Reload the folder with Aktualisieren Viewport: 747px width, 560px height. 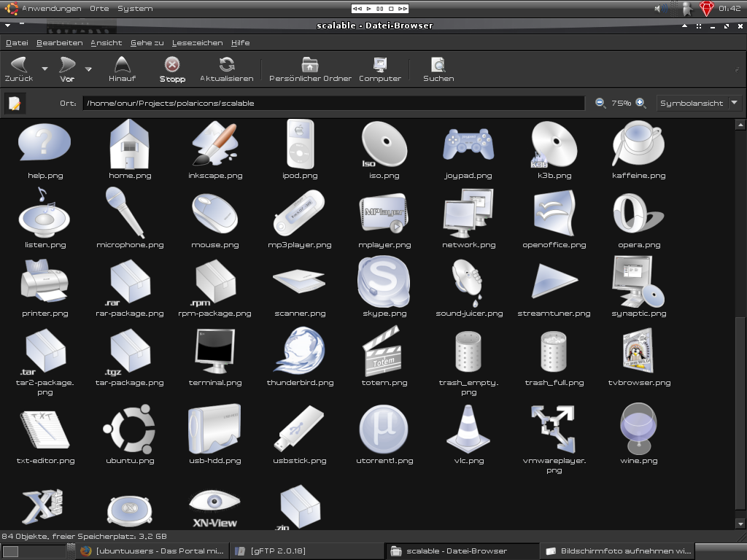(x=227, y=69)
